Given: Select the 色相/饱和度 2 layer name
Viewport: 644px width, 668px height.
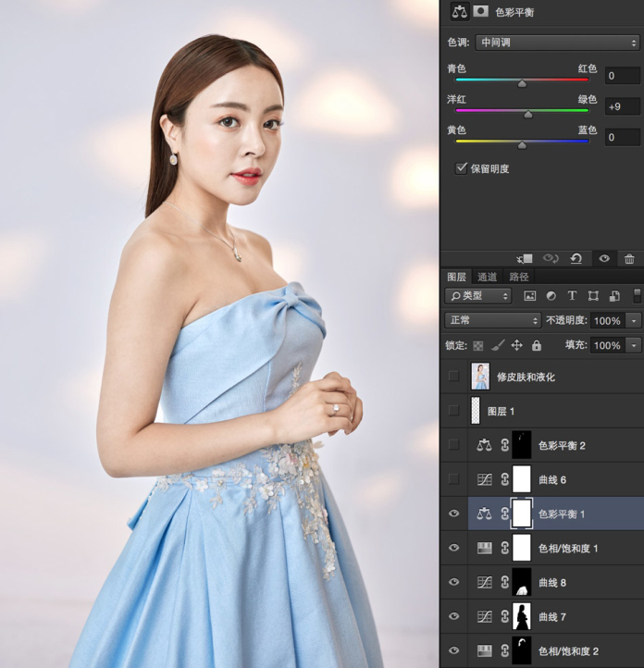Looking at the screenshot, I should (x=569, y=651).
